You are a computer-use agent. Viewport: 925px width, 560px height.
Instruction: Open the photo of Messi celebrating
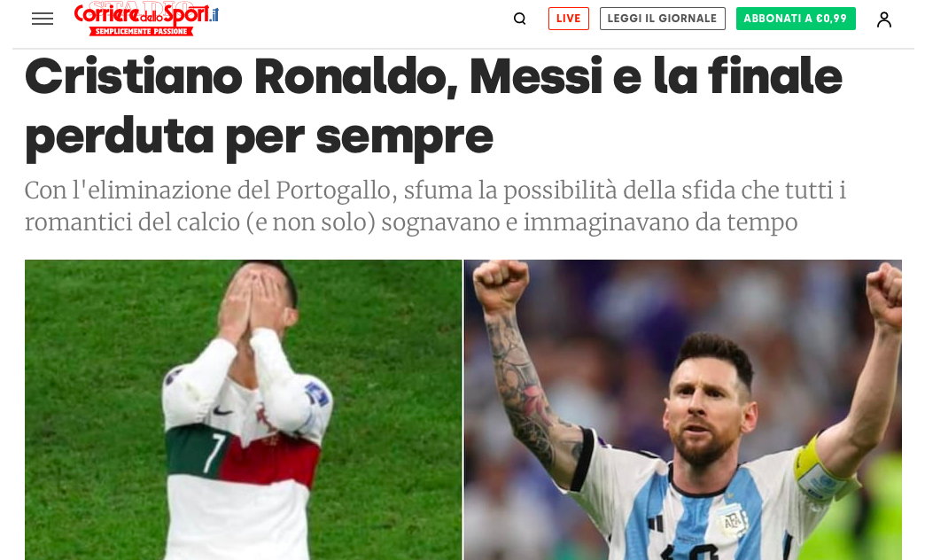tap(682, 409)
